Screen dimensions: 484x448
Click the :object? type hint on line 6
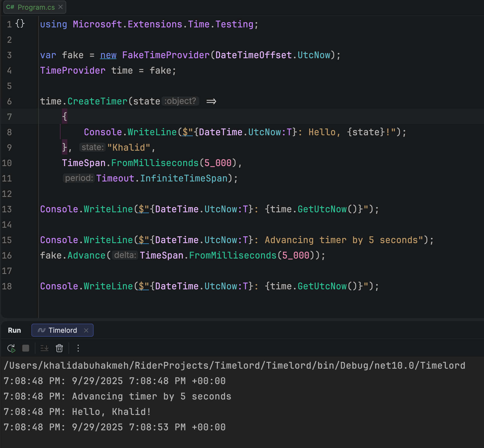tap(180, 101)
